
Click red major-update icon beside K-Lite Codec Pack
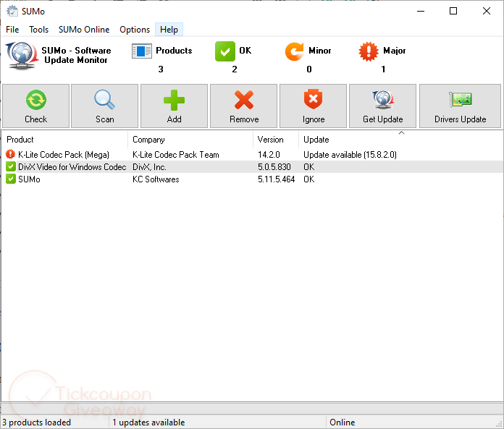click(x=11, y=154)
